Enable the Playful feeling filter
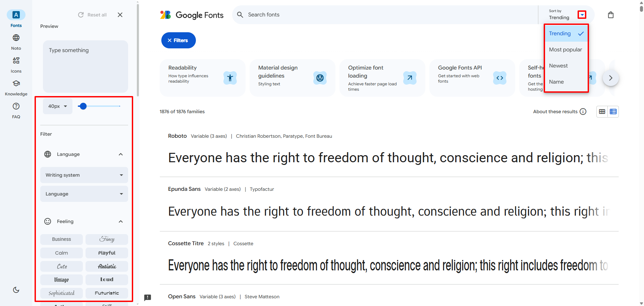This screenshot has height=306, width=644. point(107,253)
